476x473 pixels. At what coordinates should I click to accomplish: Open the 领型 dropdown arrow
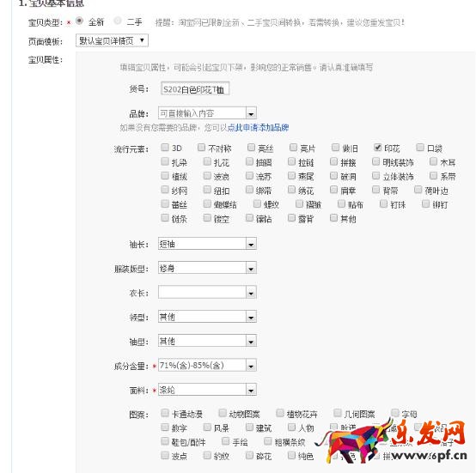pyautogui.click(x=251, y=317)
